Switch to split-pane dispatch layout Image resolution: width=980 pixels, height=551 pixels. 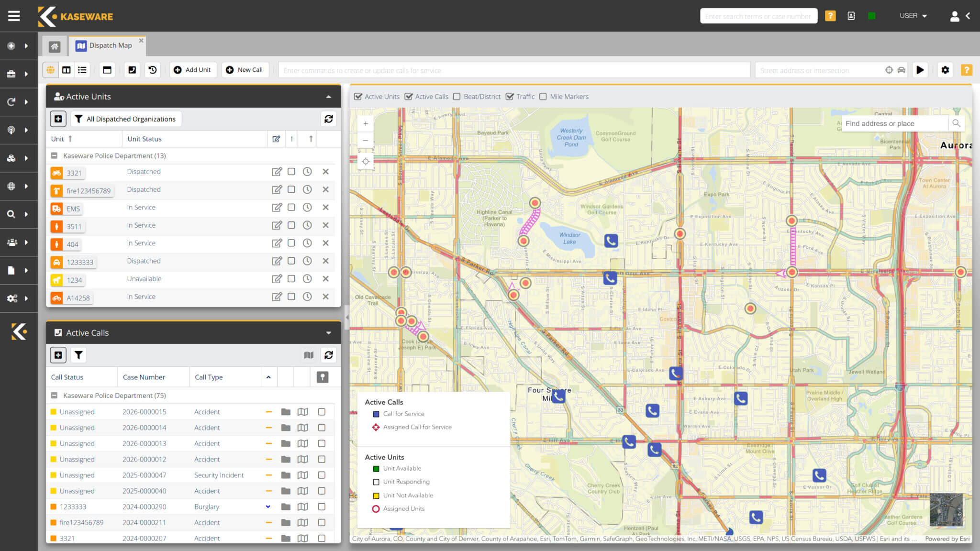pyautogui.click(x=66, y=70)
